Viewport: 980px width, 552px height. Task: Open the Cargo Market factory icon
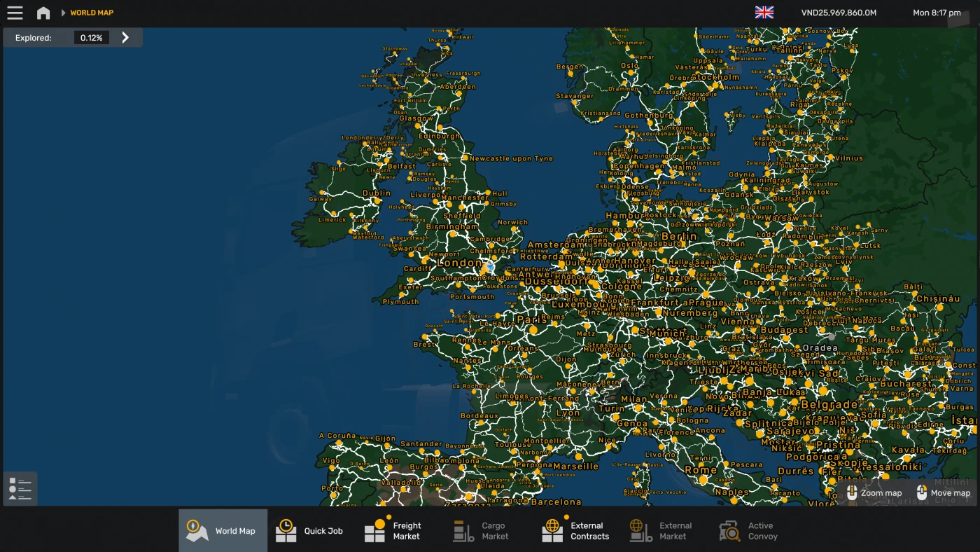point(462,530)
